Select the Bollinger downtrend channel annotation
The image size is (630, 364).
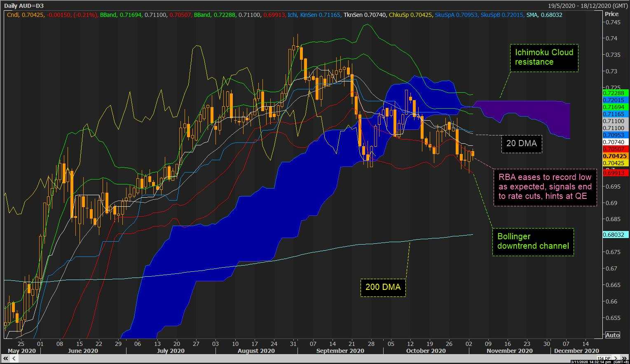click(533, 242)
